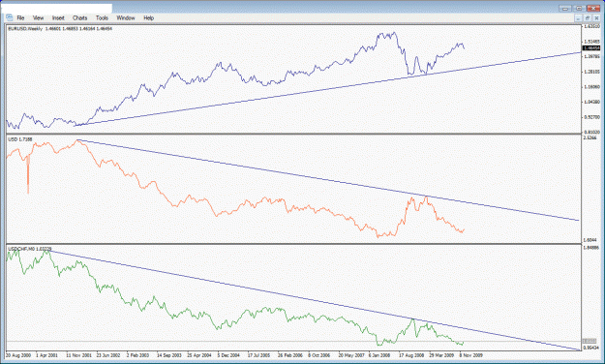Open the Charts menu

(80, 17)
